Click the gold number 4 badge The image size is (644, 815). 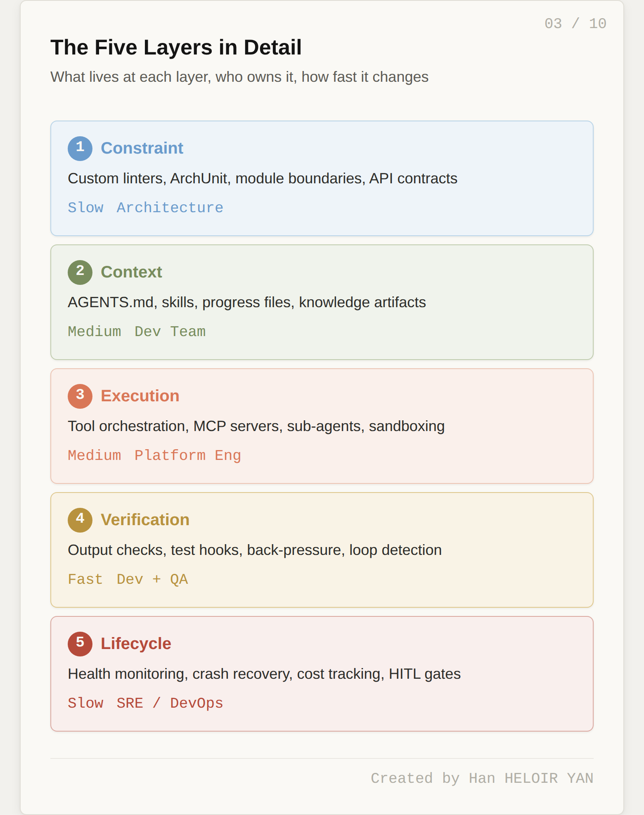[80, 520]
